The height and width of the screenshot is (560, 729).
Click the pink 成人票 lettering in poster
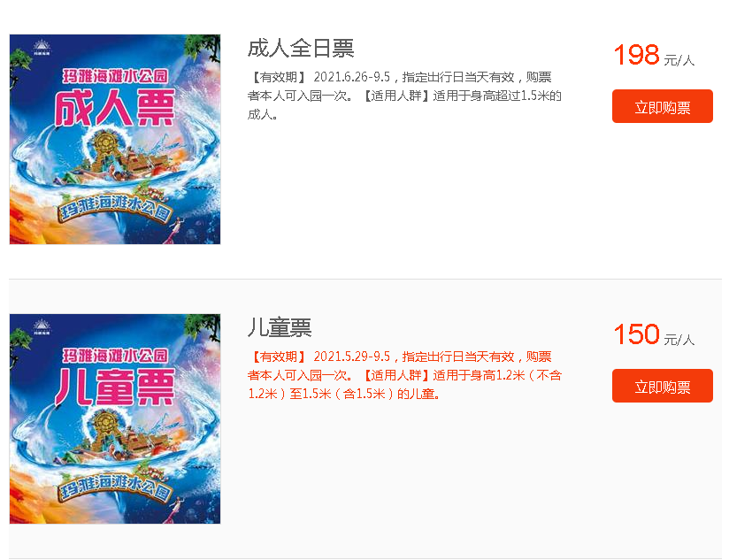115,108
